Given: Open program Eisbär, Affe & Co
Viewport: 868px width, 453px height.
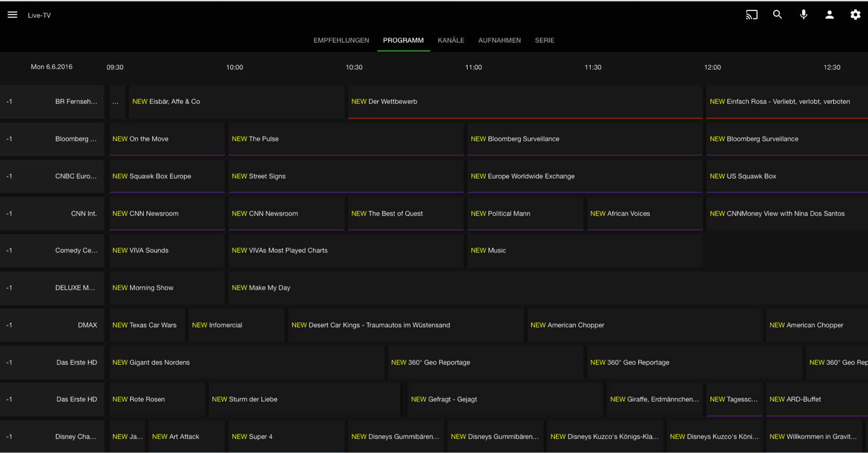Looking at the screenshot, I should click(x=237, y=102).
